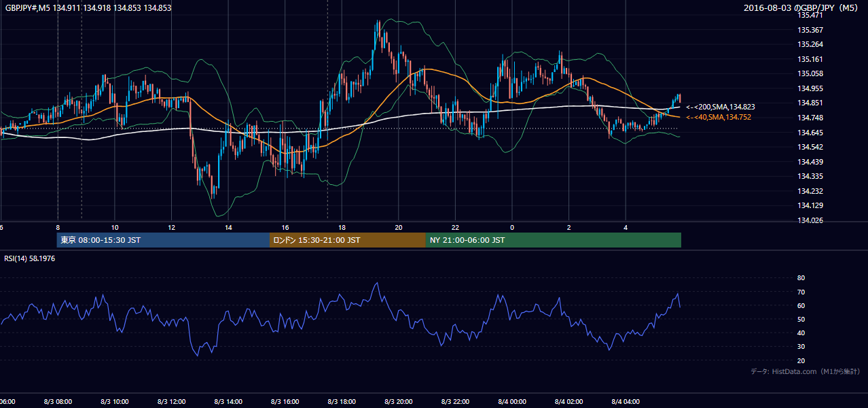Click price axis label 134.439
Viewport: 868px width, 408px height.
(810, 162)
